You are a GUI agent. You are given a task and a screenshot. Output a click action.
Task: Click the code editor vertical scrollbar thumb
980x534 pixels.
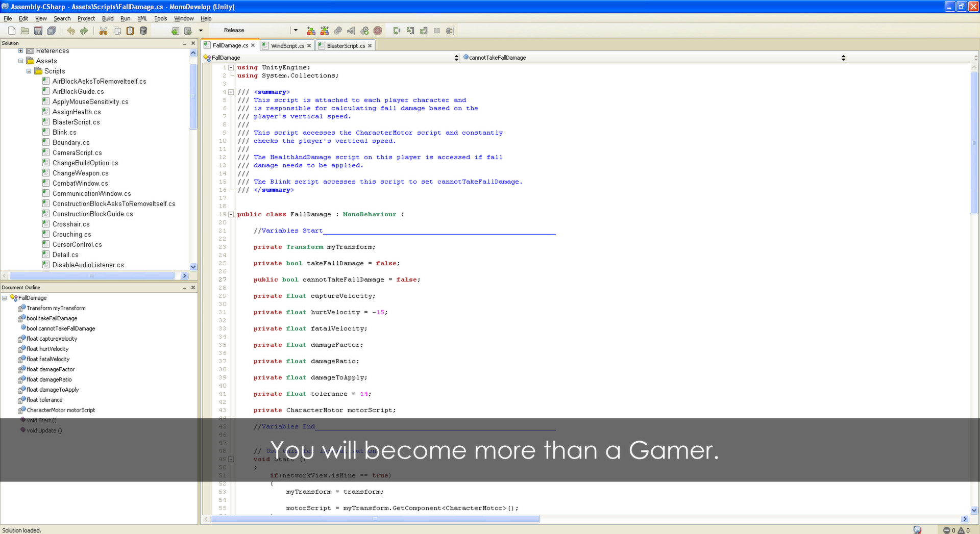click(974, 143)
